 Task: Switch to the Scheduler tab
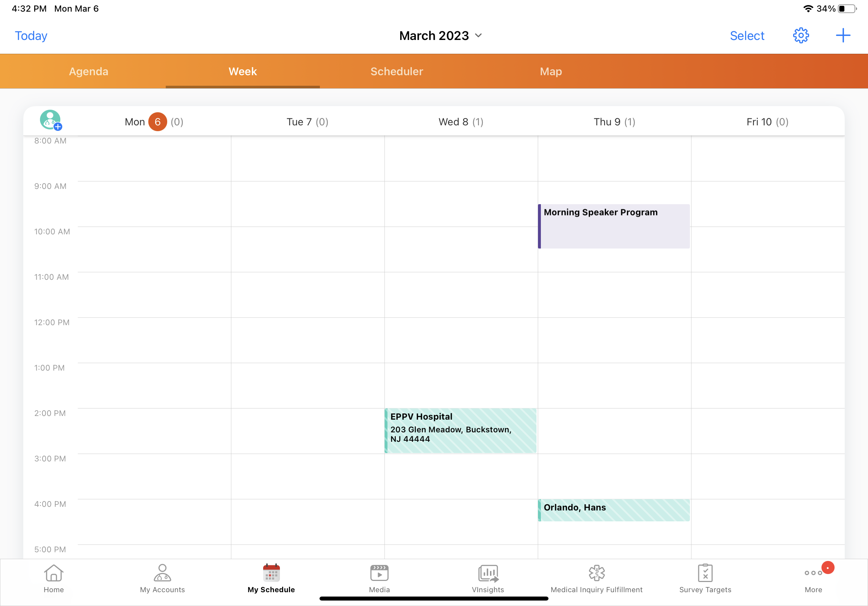397,72
